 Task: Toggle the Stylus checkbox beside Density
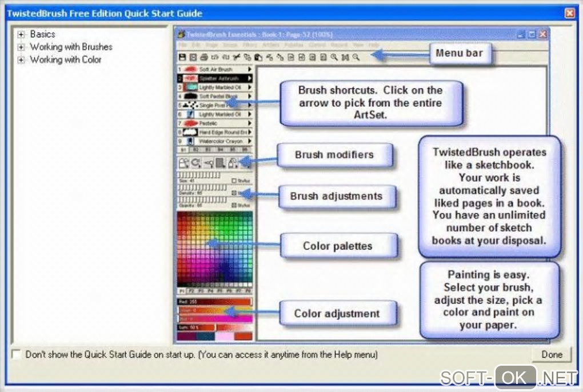234,193
